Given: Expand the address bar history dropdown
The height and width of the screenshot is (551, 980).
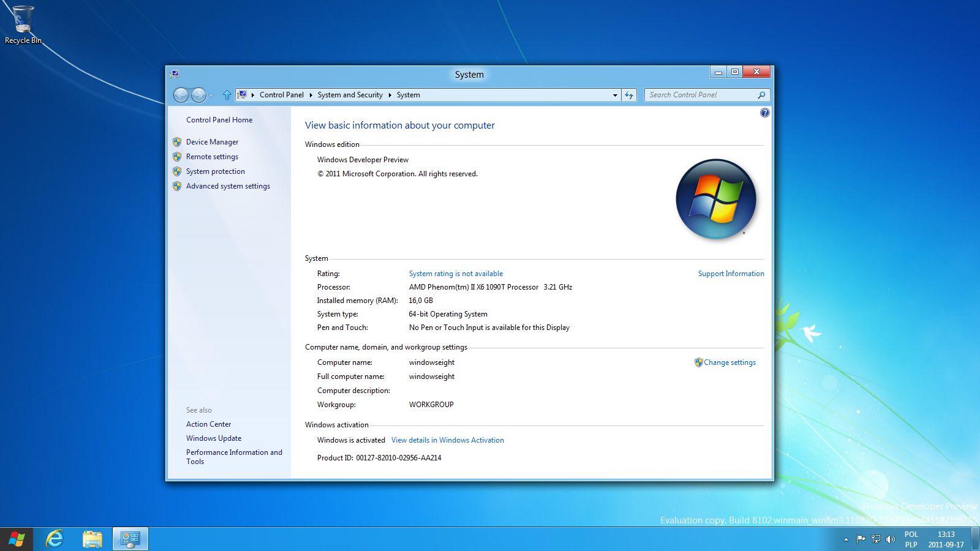Looking at the screenshot, I should tap(615, 95).
